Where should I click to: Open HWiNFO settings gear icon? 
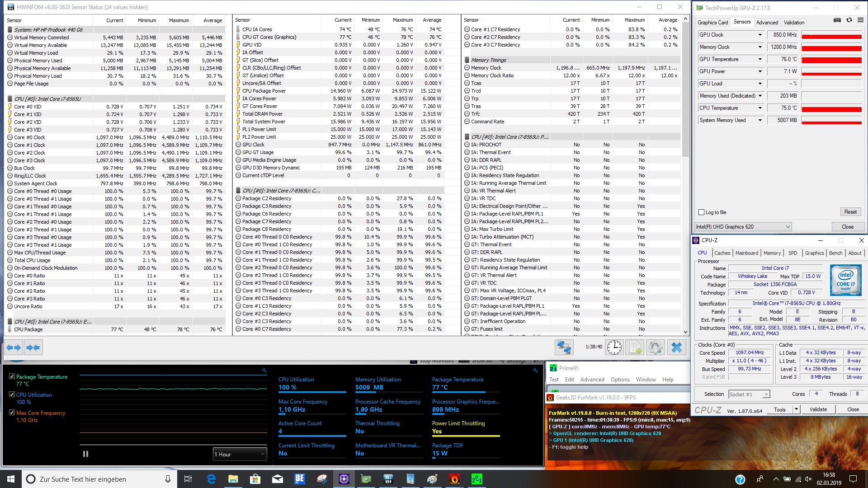click(x=656, y=347)
